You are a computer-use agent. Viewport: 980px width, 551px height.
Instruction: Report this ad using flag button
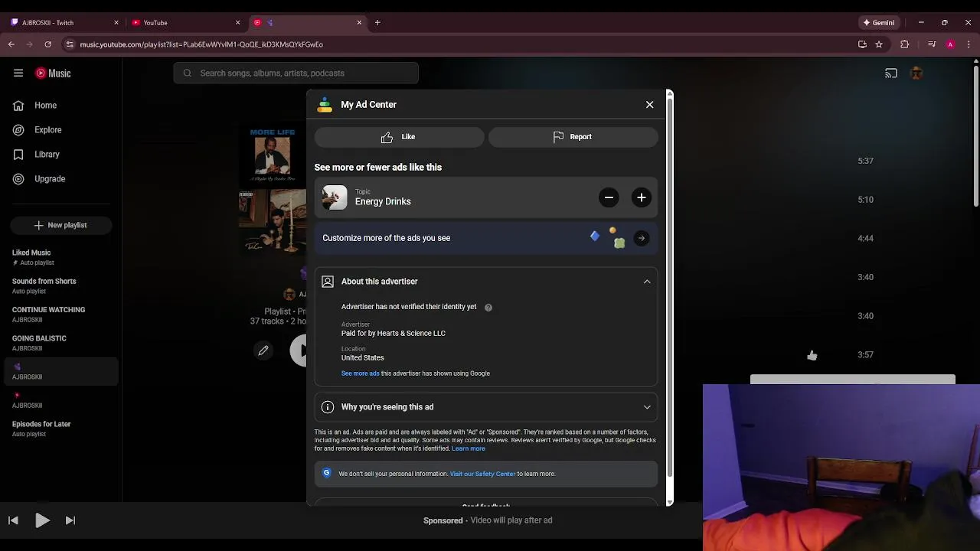[x=573, y=137]
